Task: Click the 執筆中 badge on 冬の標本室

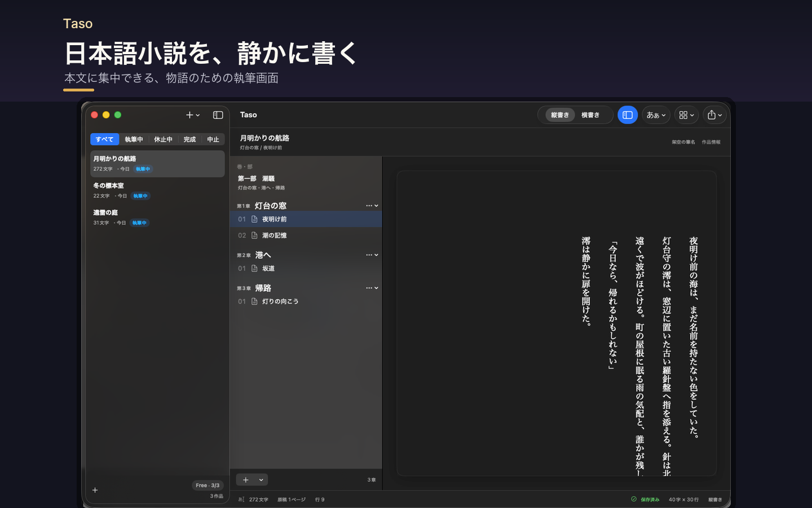Action: click(x=140, y=196)
